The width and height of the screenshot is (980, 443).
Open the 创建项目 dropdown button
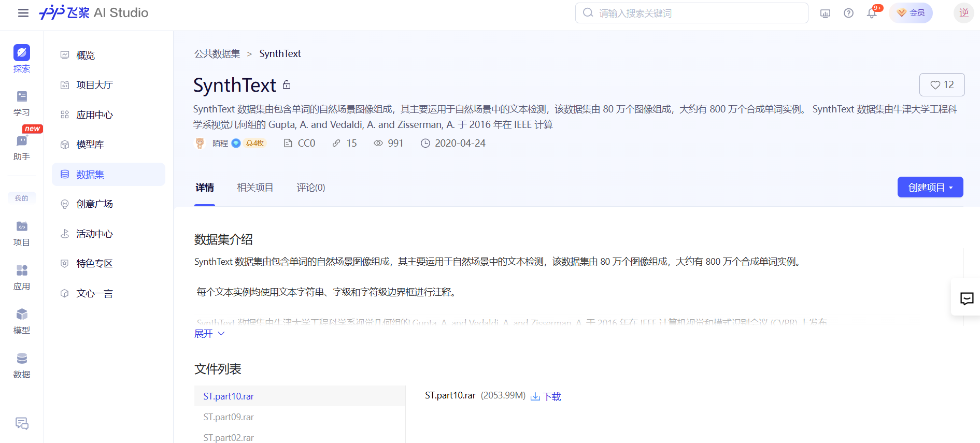click(930, 187)
